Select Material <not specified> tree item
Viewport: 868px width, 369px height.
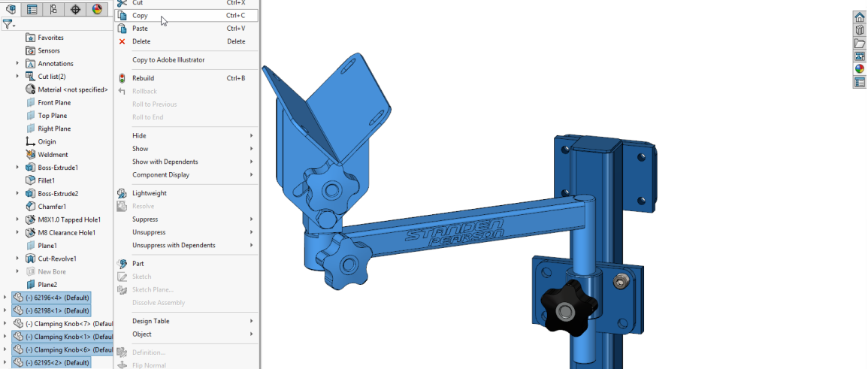tap(72, 89)
